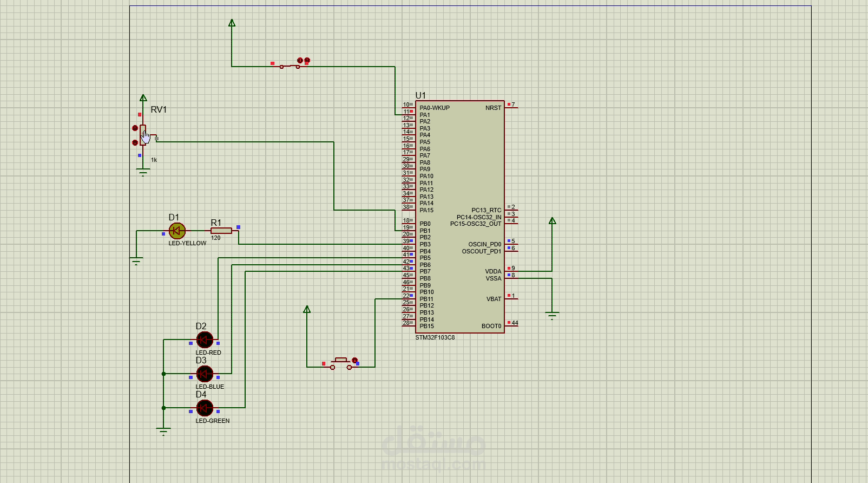The height and width of the screenshot is (483, 868).
Task: Click the ground symbol below RV1
Action: tap(143, 173)
